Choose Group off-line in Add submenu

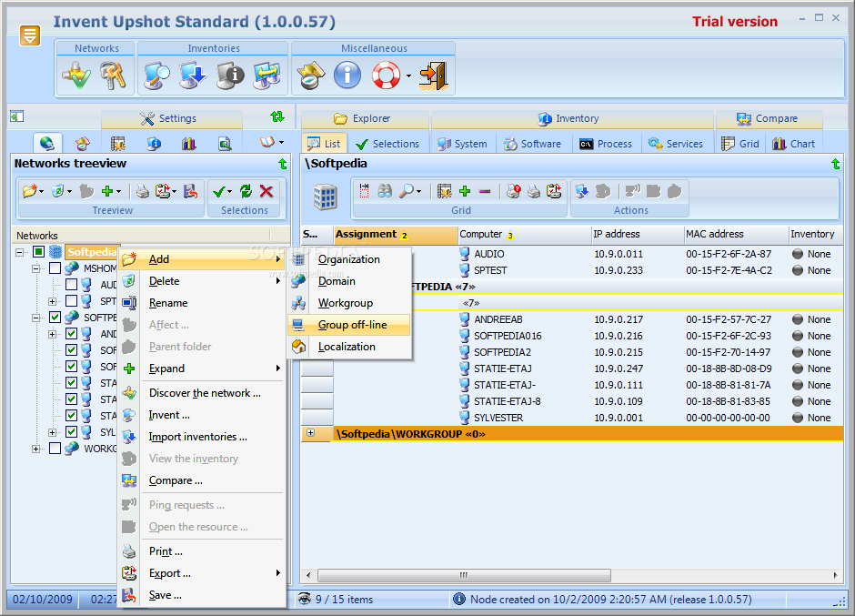[349, 325]
